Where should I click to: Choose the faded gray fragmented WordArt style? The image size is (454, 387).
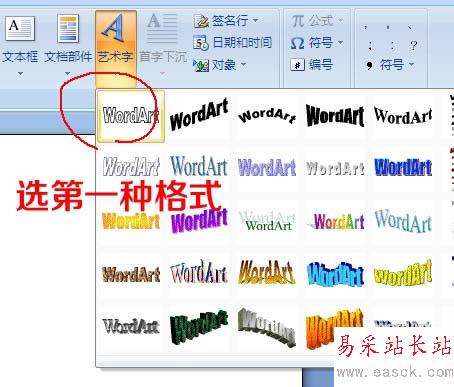[x=335, y=168]
